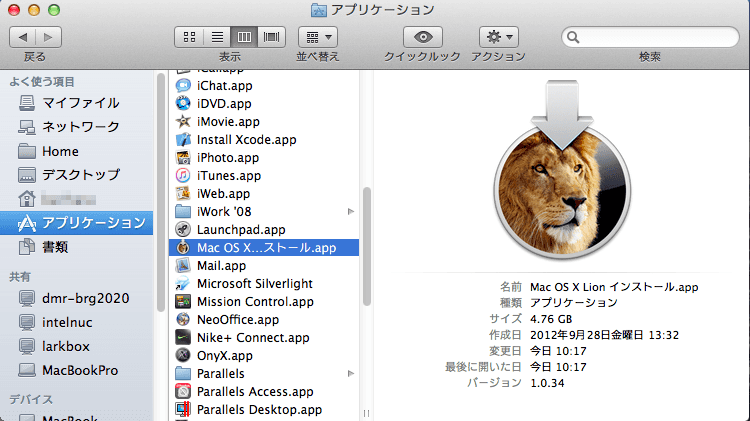
Task: Select the Parallels Desktop.app file name
Action: 259,410
